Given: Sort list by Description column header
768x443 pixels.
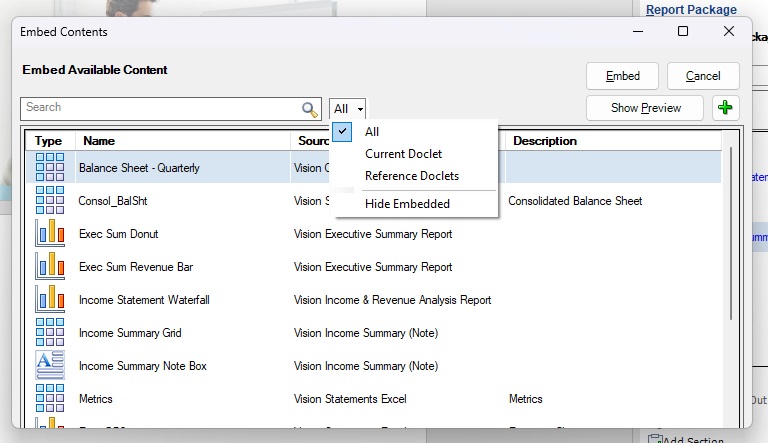Looking at the screenshot, I should (x=545, y=141).
